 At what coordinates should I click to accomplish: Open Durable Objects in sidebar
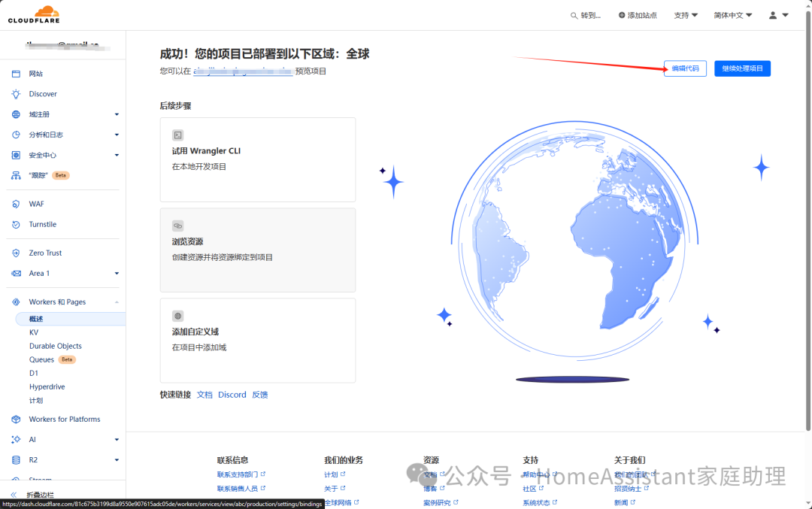coord(56,346)
